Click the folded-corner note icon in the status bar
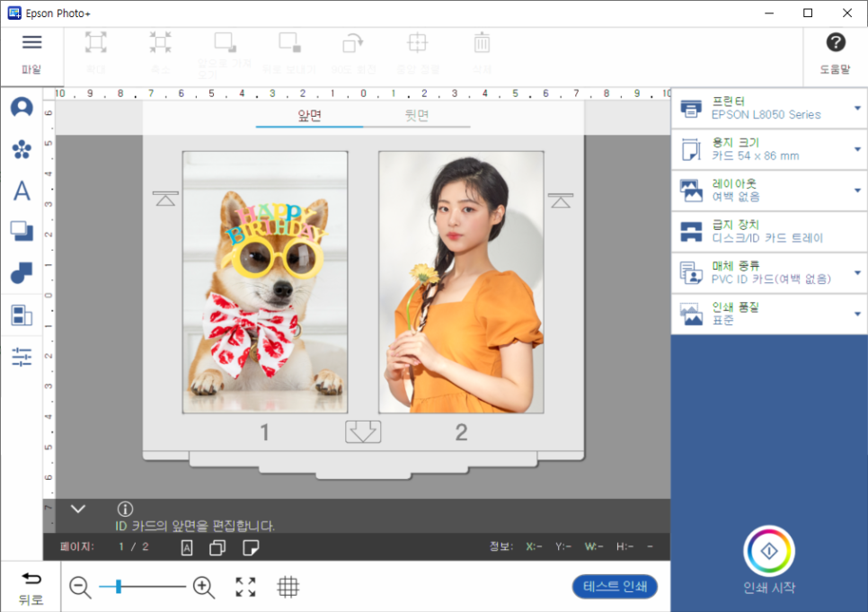This screenshot has height=612, width=868. (251, 547)
